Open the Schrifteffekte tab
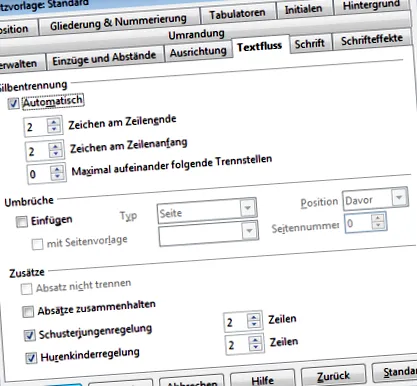 coord(372,40)
